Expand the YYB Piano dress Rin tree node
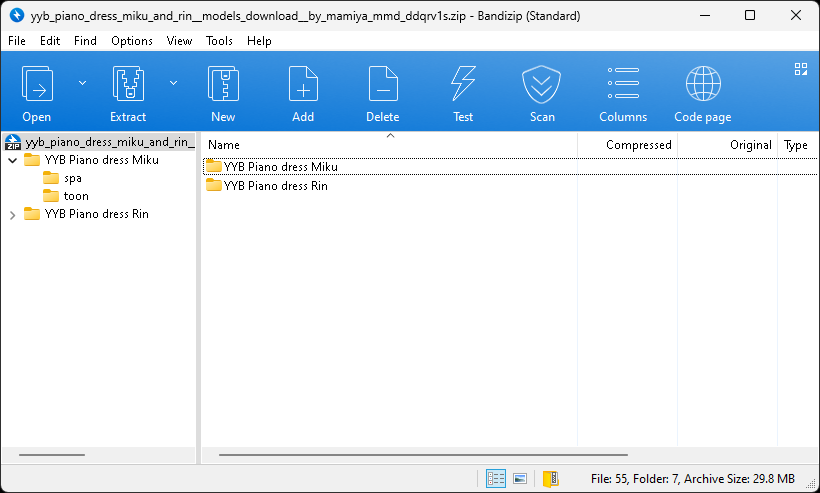The width and height of the screenshot is (820, 493). (13, 215)
